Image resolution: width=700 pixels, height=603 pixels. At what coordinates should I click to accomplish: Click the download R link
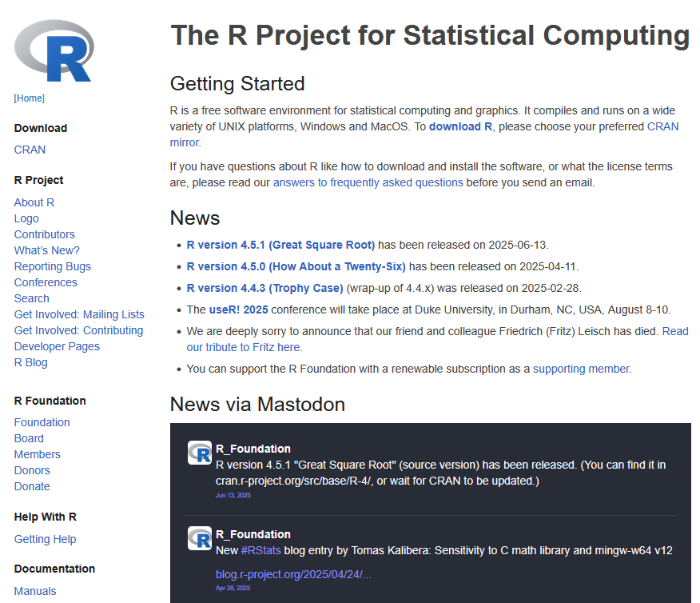[460, 126]
